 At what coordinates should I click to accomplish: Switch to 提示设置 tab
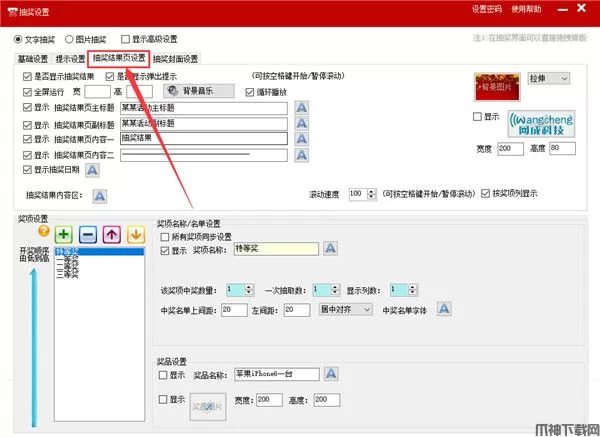(70, 59)
